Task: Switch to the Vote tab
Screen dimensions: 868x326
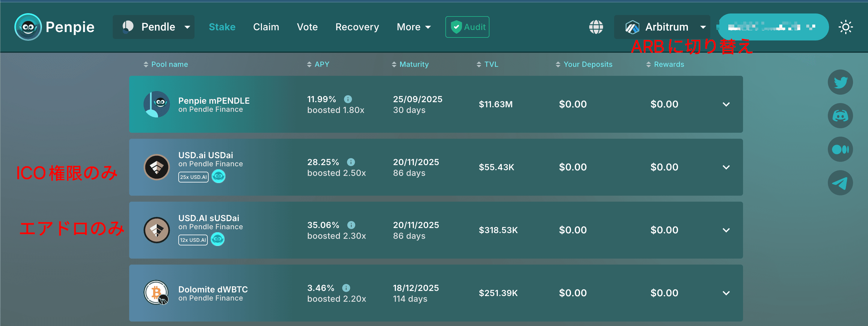Action: click(307, 27)
